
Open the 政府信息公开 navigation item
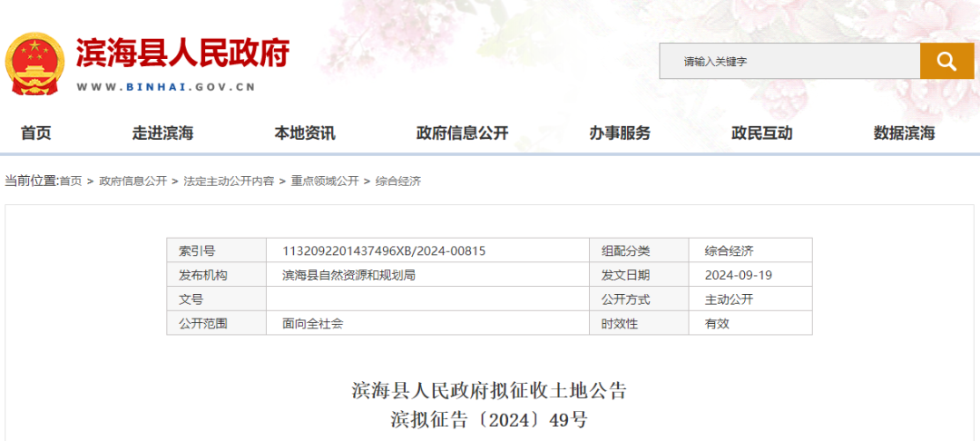click(463, 133)
